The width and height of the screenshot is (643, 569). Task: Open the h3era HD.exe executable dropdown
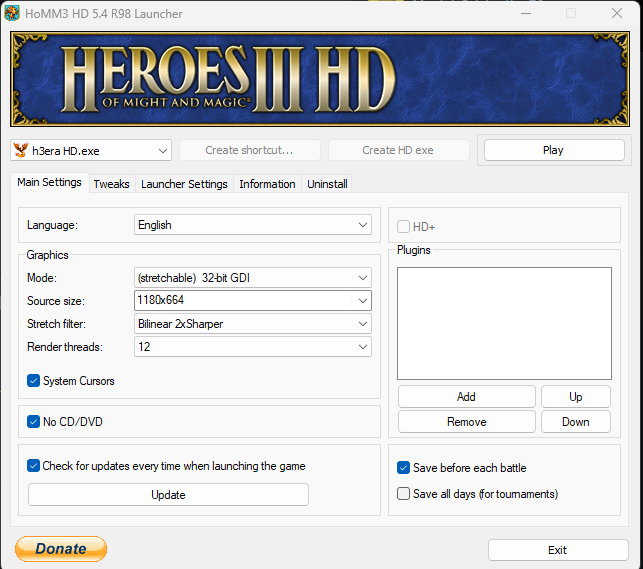coord(91,150)
